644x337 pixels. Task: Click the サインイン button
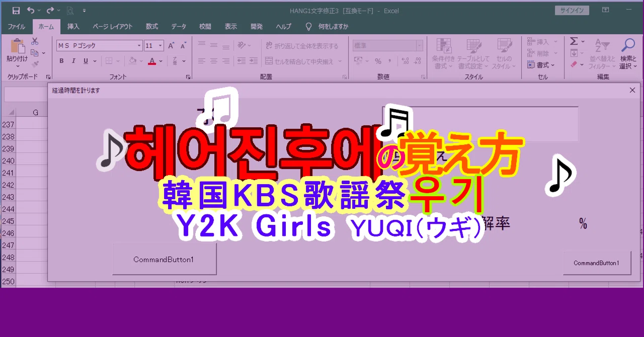coord(572,10)
